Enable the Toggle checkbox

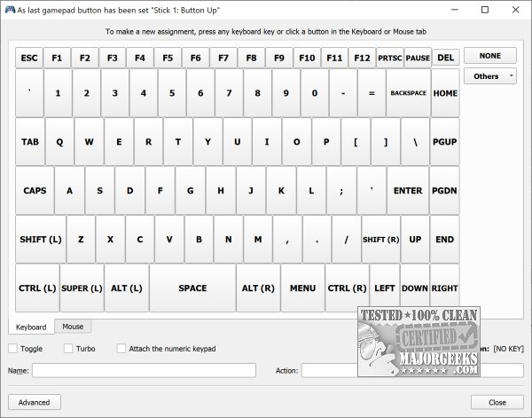13,349
